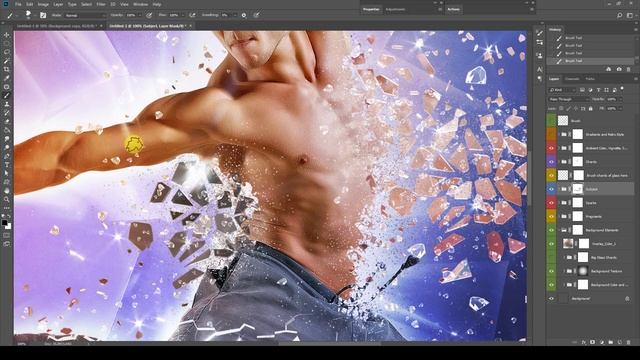Hide the Sparks group
Image resolution: width=640 pixels, height=360 pixels.
pyautogui.click(x=551, y=202)
